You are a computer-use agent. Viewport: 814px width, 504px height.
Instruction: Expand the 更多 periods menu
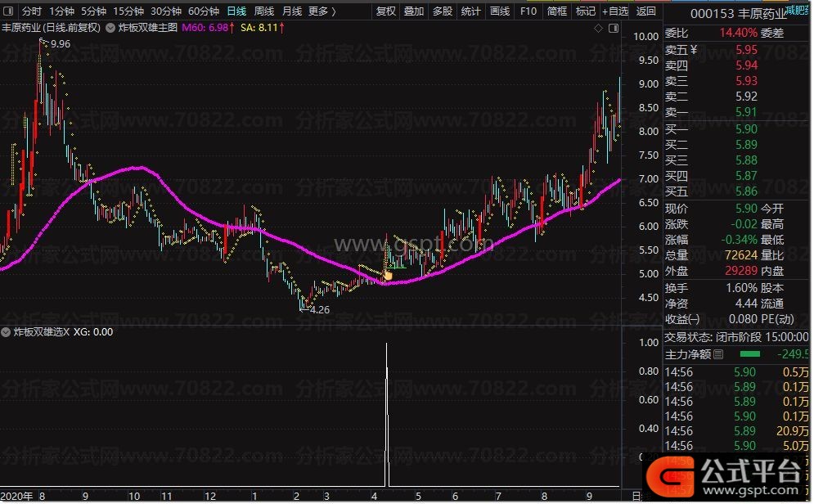(322, 11)
